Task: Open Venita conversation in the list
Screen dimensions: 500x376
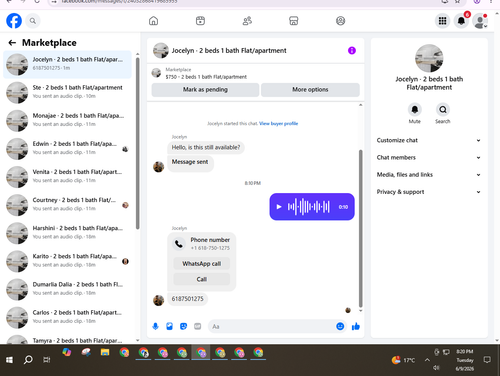Action: tap(67, 177)
